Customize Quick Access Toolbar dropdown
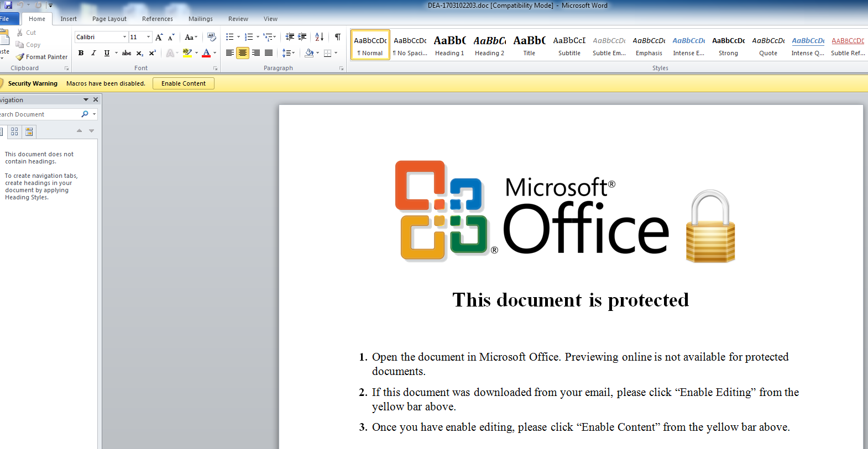The width and height of the screenshot is (868, 449). coord(50,6)
